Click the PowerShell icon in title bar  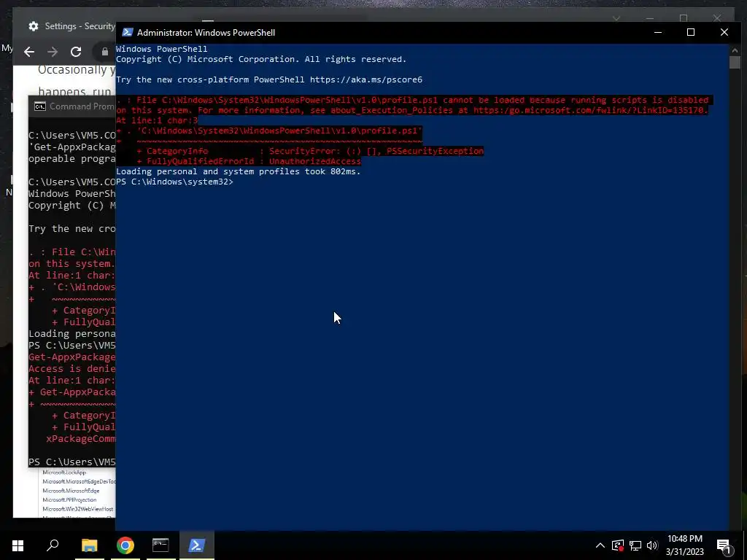coord(127,32)
